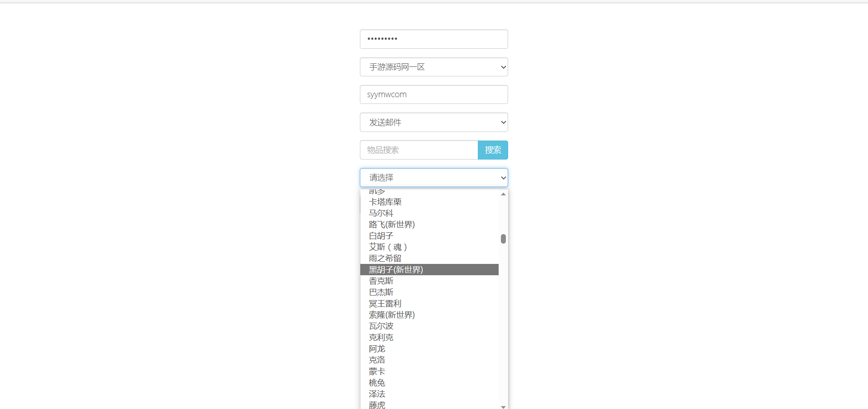Choose 冥王雷利 in the list
The height and width of the screenshot is (409, 868).
(x=385, y=304)
